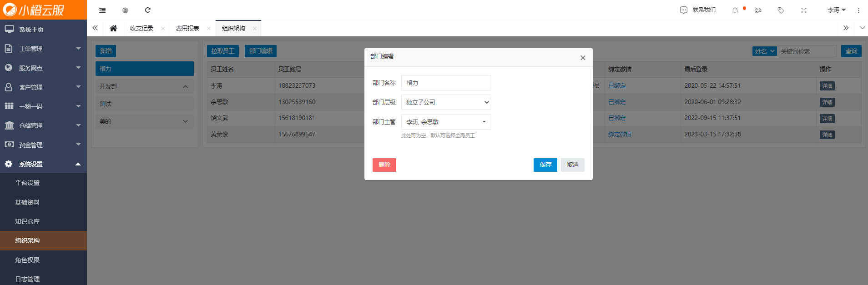Toggle fullscreen icon in header
This screenshot has width=868, height=285.
click(804, 10)
